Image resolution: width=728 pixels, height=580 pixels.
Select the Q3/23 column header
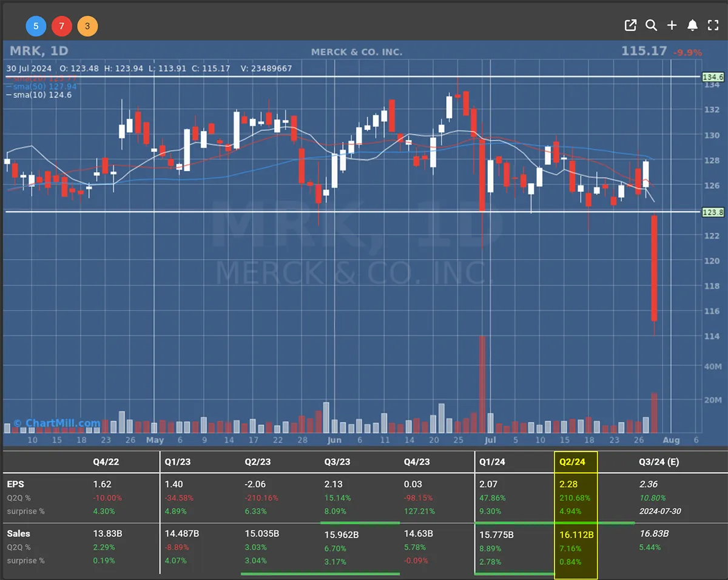(x=337, y=462)
